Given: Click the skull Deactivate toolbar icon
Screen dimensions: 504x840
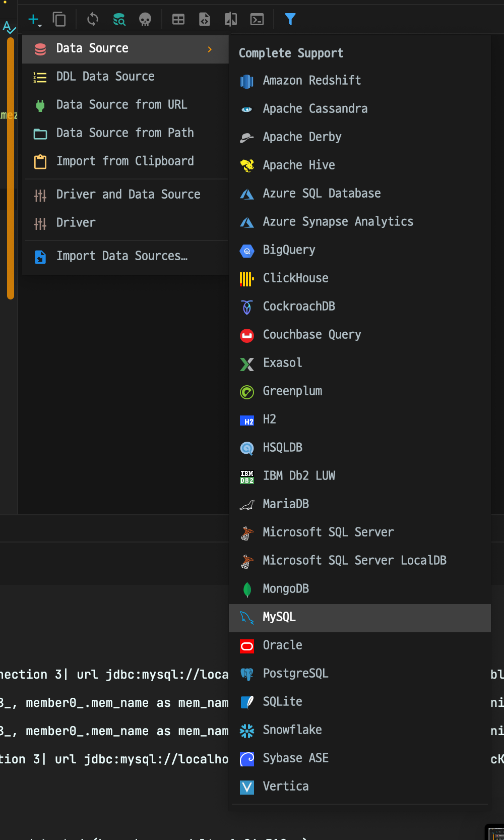Looking at the screenshot, I should (x=145, y=20).
